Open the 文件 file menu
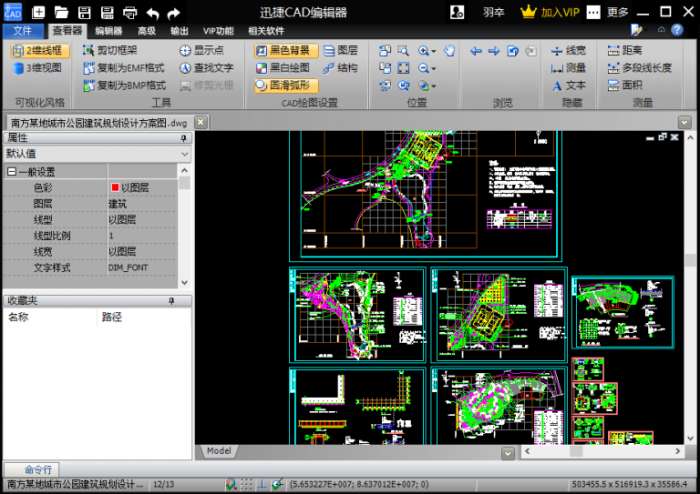 (23, 31)
